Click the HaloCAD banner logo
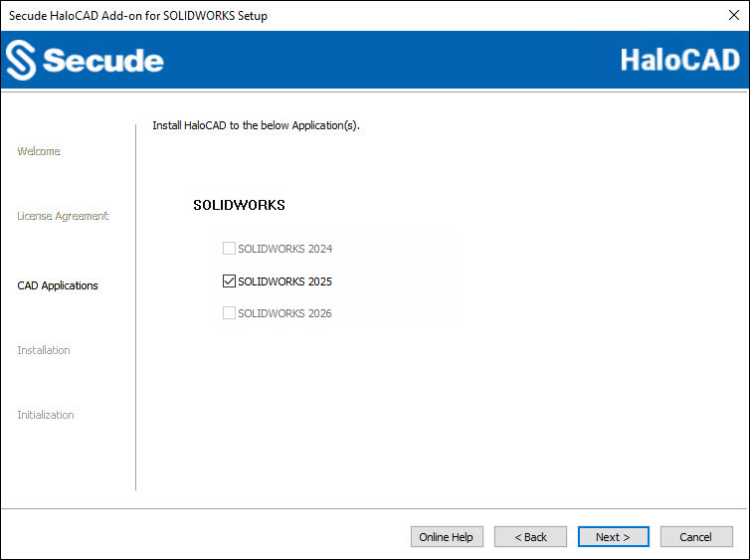750x560 pixels. 679,60
